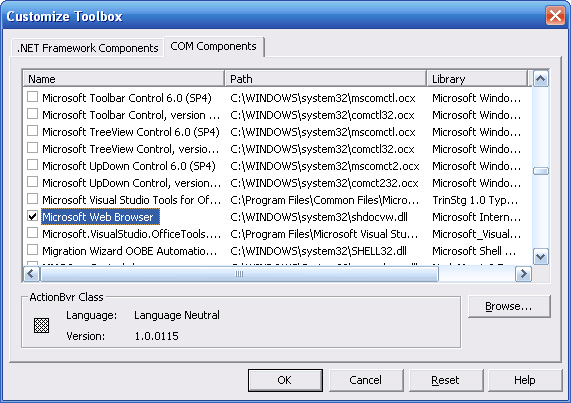Click the vertical scrollbar up arrow
This screenshot has width=571, height=403.
click(541, 79)
